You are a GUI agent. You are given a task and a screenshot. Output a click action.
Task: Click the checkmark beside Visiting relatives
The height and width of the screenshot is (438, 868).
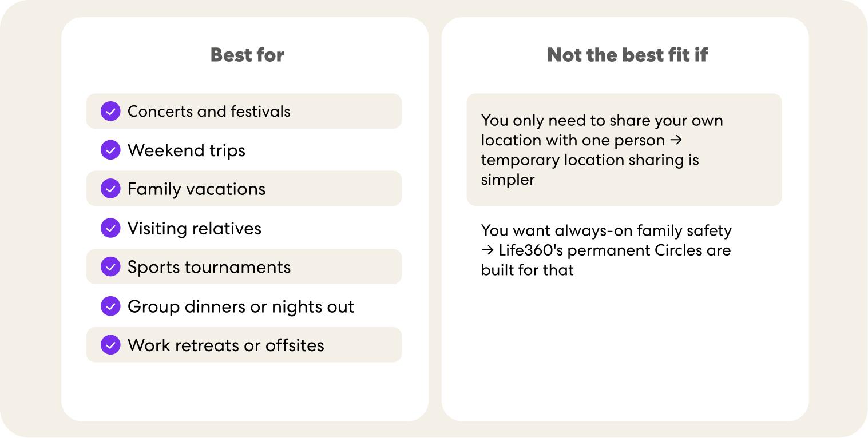[x=110, y=228]
